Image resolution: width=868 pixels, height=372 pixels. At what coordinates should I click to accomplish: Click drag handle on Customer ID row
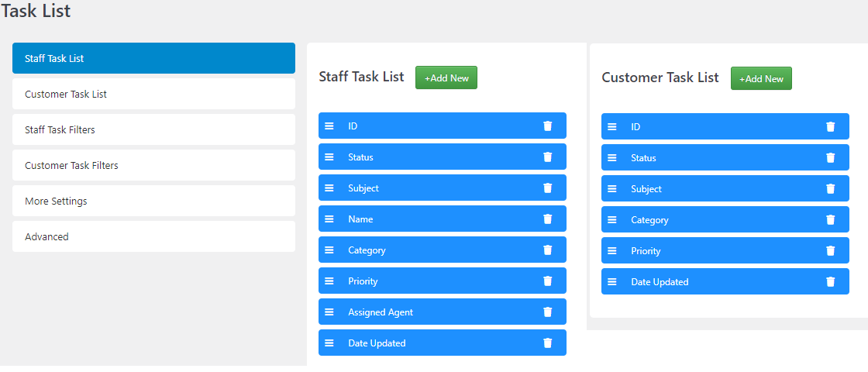click(611, 126)
